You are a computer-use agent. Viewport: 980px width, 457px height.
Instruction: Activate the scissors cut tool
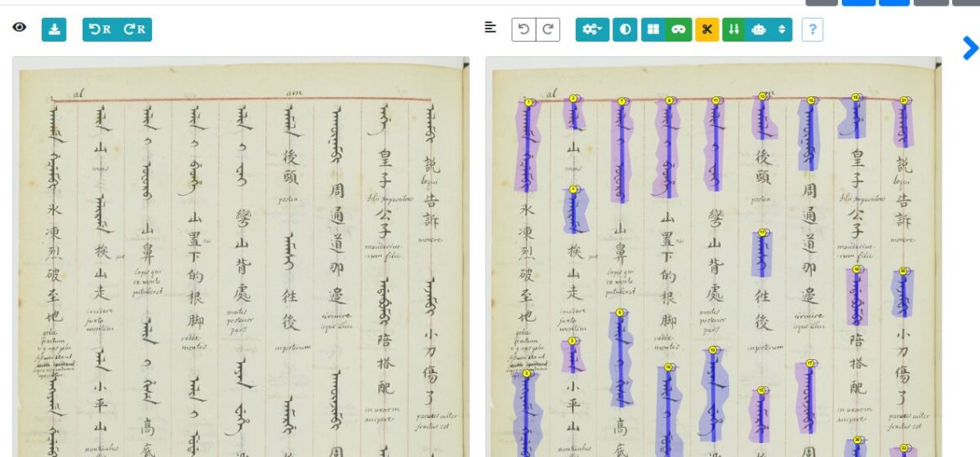click(706, 29)
